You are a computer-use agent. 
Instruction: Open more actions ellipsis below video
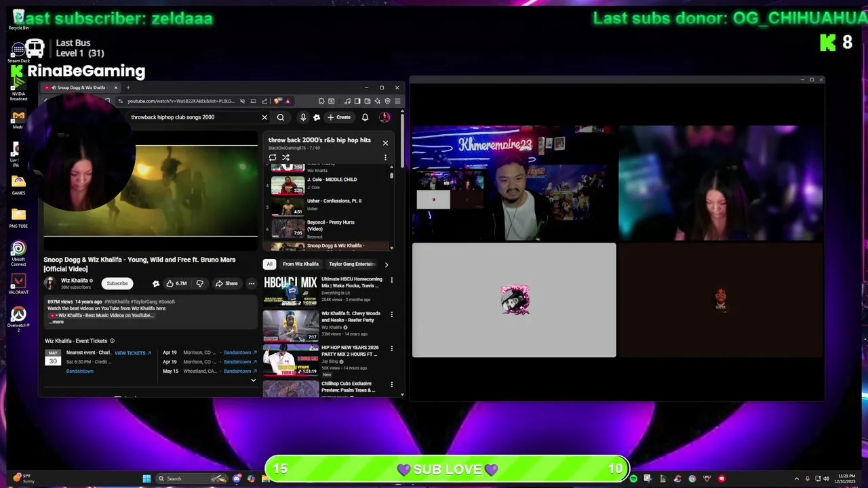(x=251, y=283)
